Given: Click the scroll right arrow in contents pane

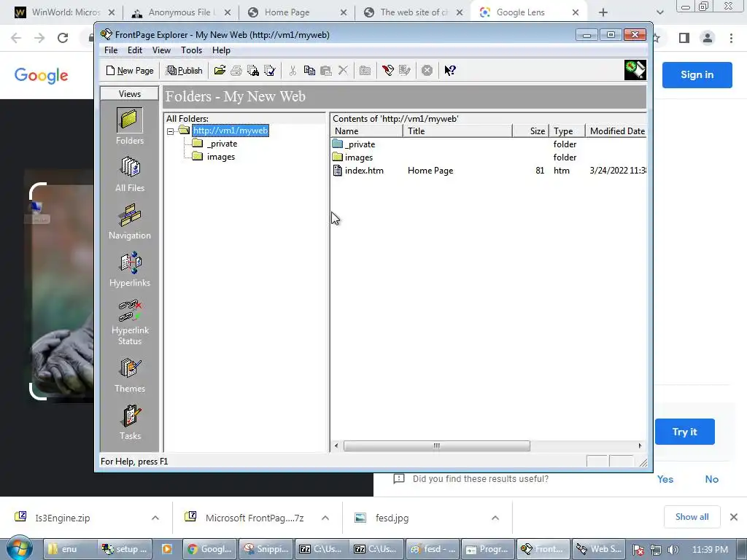Looking at the screenshot, I should click(x=640, y=446).
